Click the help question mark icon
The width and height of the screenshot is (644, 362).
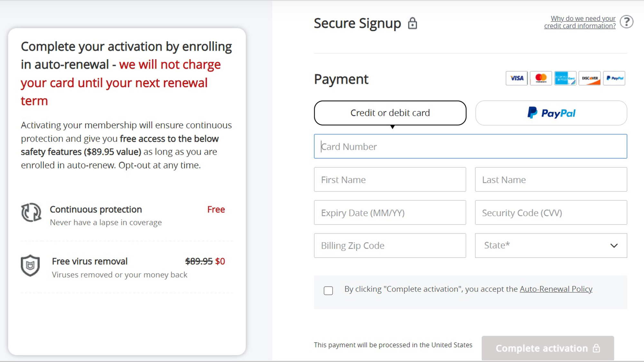627,22
